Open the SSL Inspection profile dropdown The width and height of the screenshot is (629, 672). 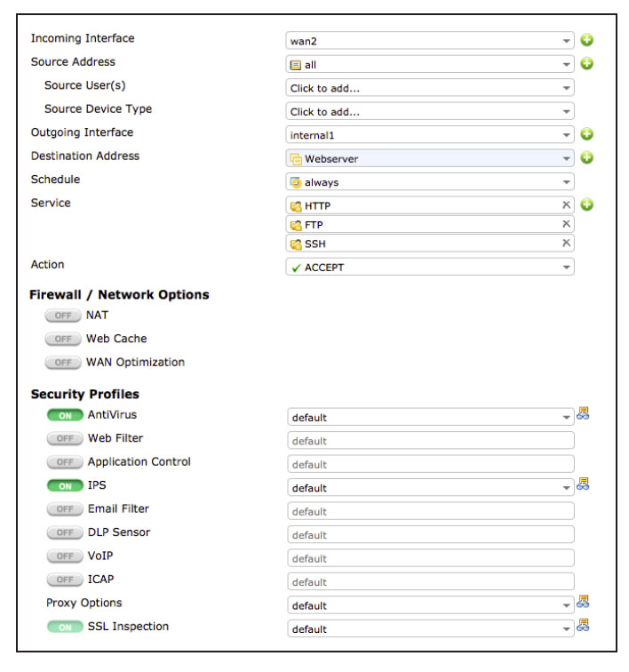click(431, 628)
